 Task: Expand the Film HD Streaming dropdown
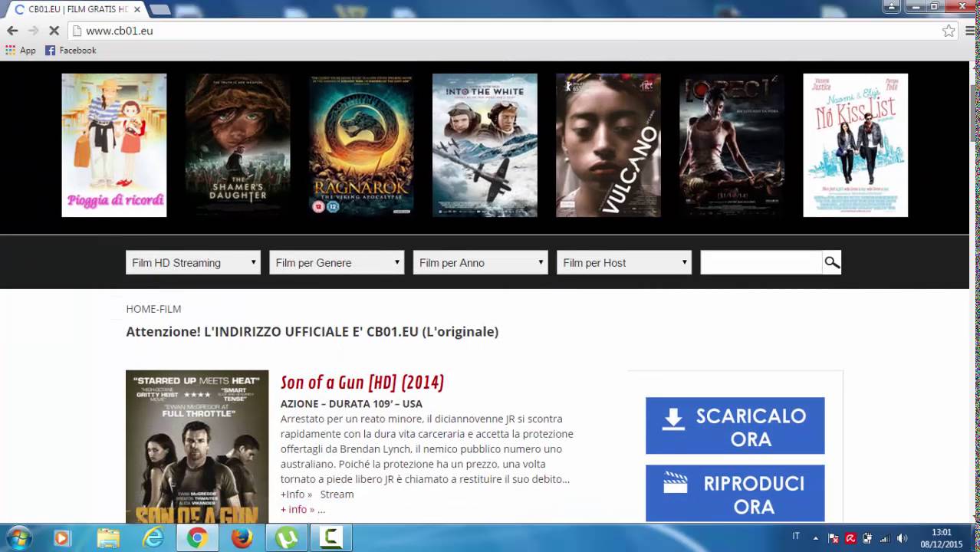click(193, 262)
